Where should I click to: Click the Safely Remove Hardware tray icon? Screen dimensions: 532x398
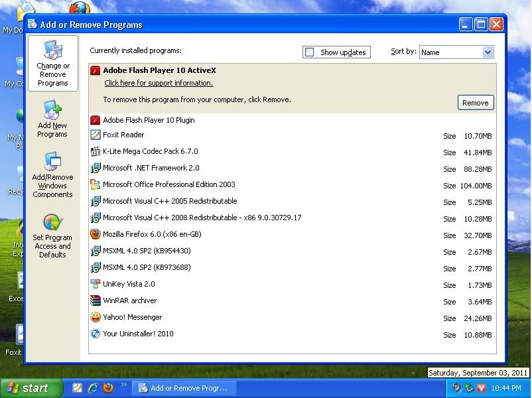pos(469,388)
